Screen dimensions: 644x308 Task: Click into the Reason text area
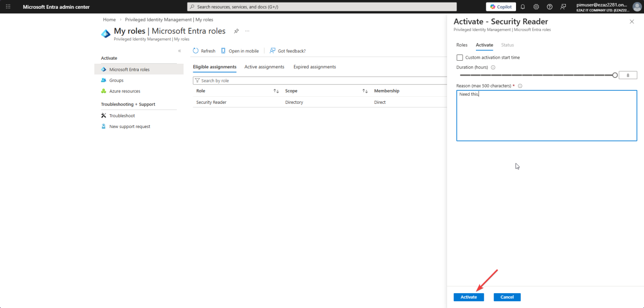click(547, 115)
